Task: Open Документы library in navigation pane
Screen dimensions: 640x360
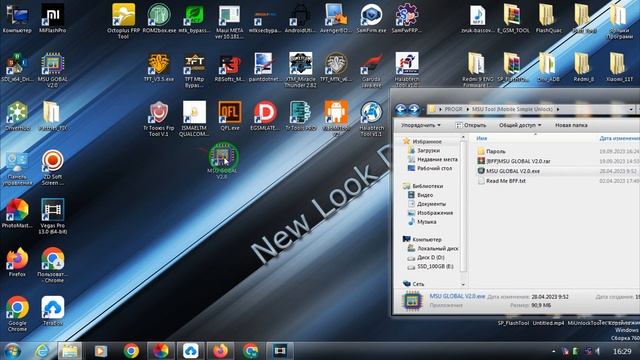Action: pyautogui.click(x=427, y=204)
